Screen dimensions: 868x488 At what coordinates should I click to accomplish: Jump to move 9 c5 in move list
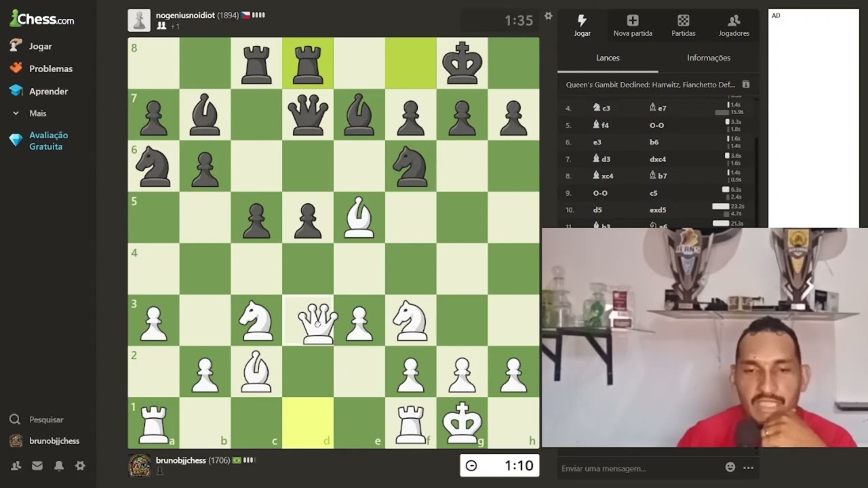coord(653,193)
